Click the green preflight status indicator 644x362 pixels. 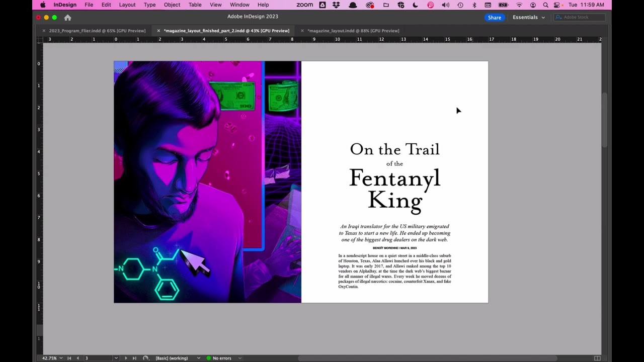pos(208,358)
